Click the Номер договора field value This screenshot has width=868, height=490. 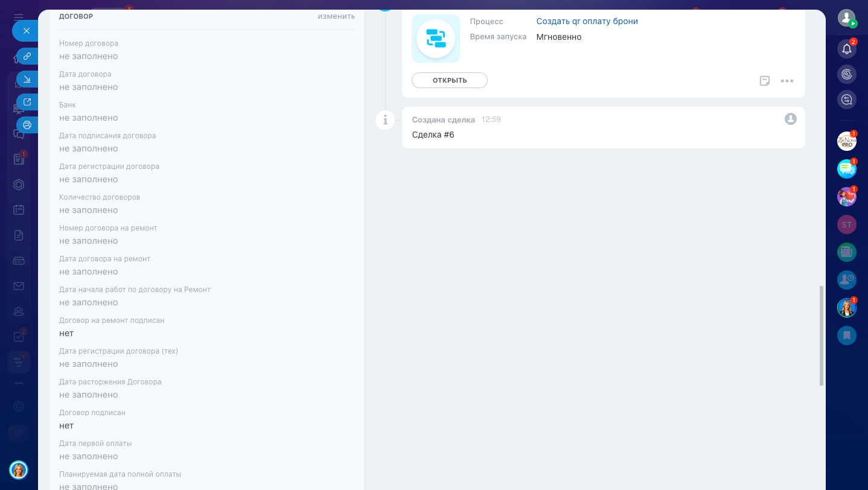(89, 56)
